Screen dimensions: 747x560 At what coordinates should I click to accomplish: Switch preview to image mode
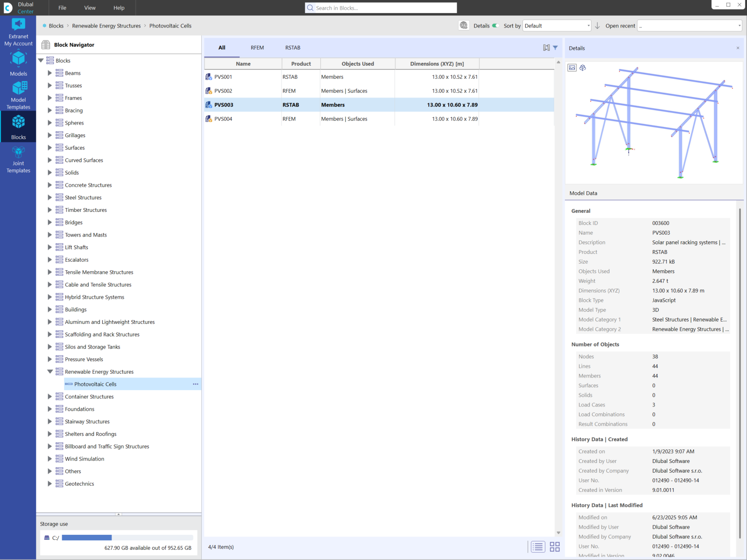pos(572,68)
